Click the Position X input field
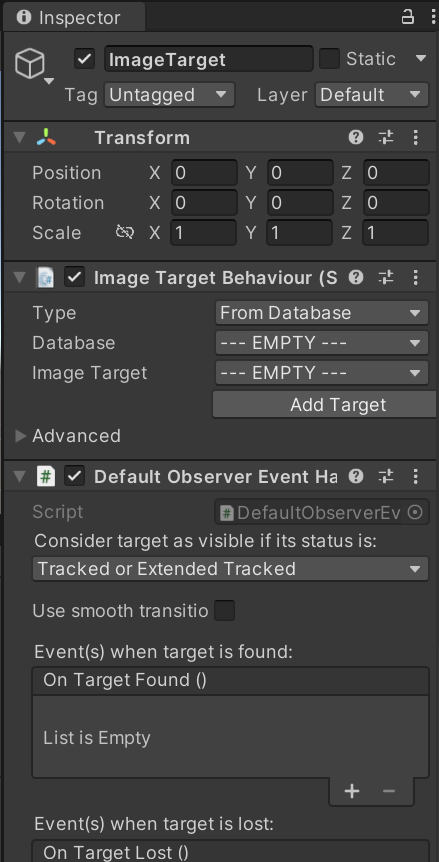This screenshot has width=439, height=862. pos(204,173)
